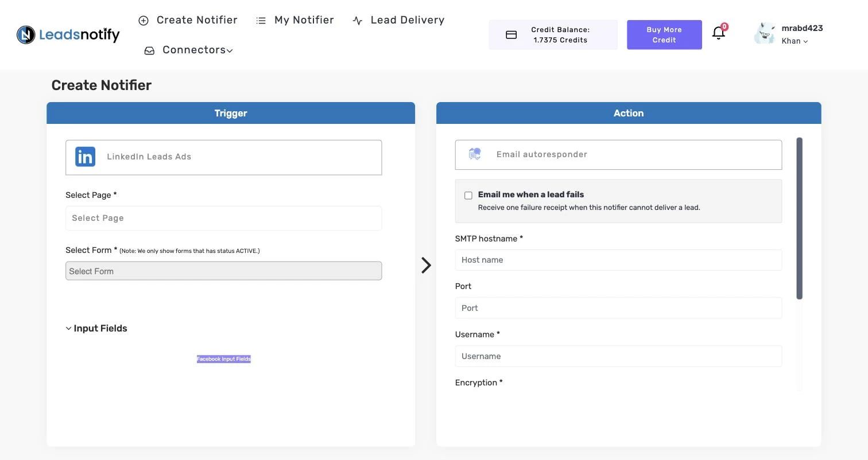Click the Trigger panel header
Viewport: 868px width, 460px height.
pos(231,113)
